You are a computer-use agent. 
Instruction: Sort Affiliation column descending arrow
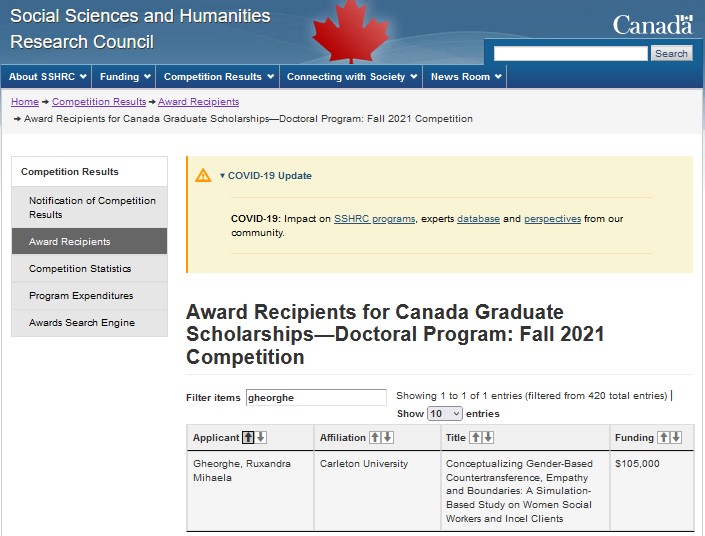(x=388, y=438)
